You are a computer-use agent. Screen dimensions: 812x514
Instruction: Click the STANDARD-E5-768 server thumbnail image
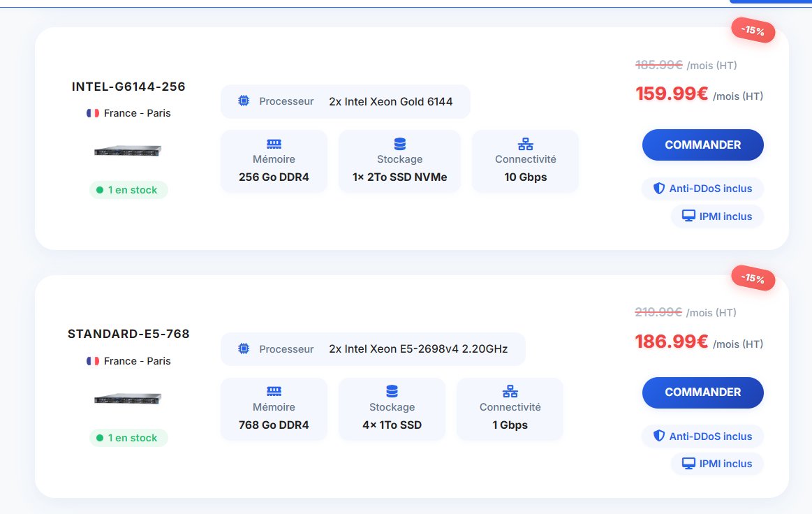click(x=128, y=398)
